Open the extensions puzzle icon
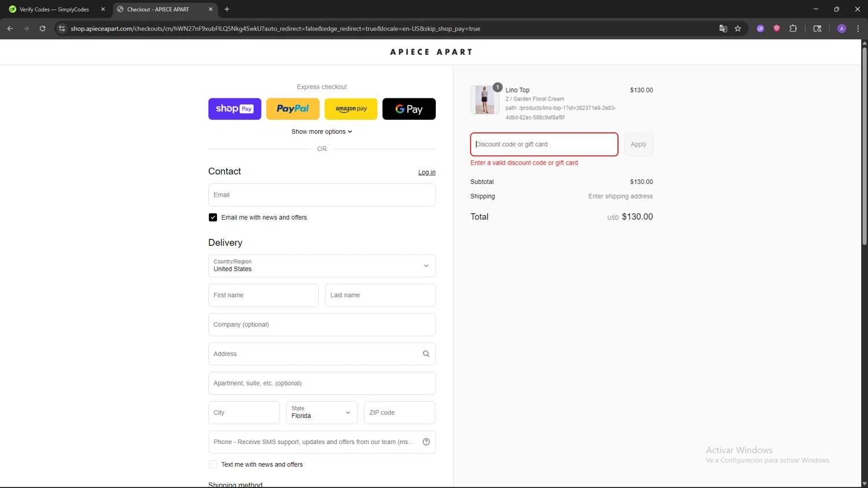The image size is (868, 488). 793,28
